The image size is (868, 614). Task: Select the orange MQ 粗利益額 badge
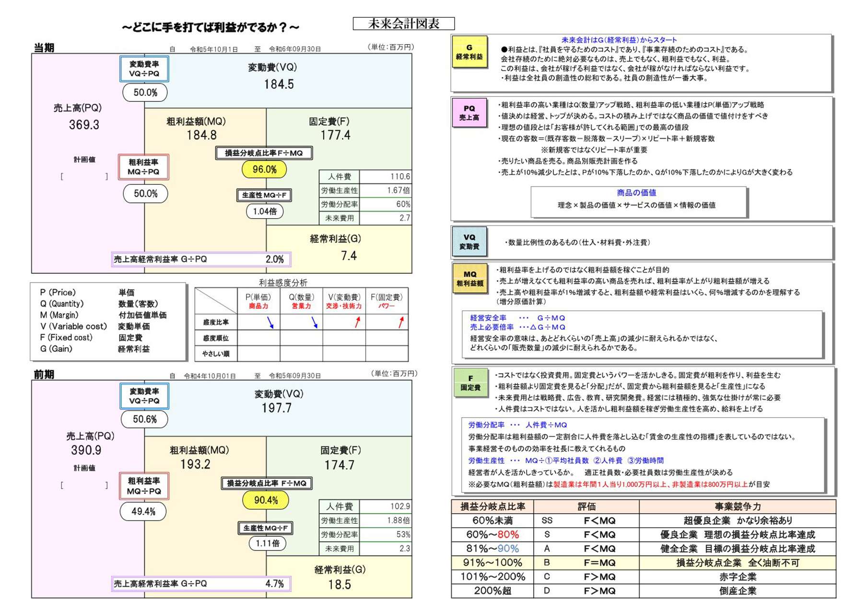[x=469, y=279]
